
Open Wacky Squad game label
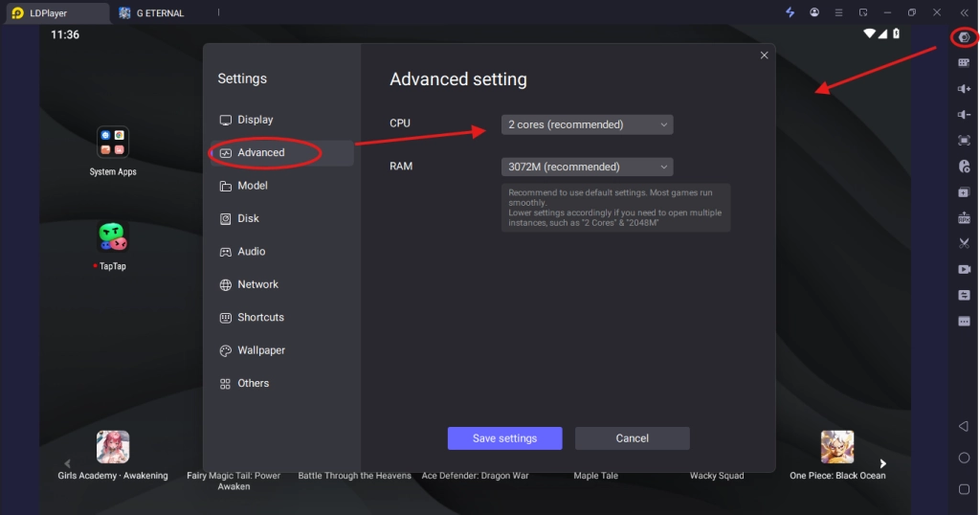[x=717, y=476]
